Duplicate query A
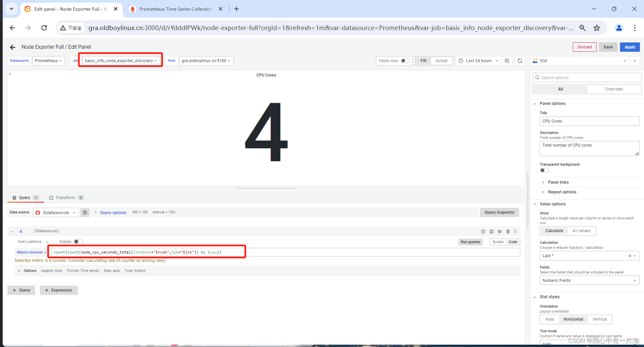The width and height of the screenshot is (644, 347). 492,231
